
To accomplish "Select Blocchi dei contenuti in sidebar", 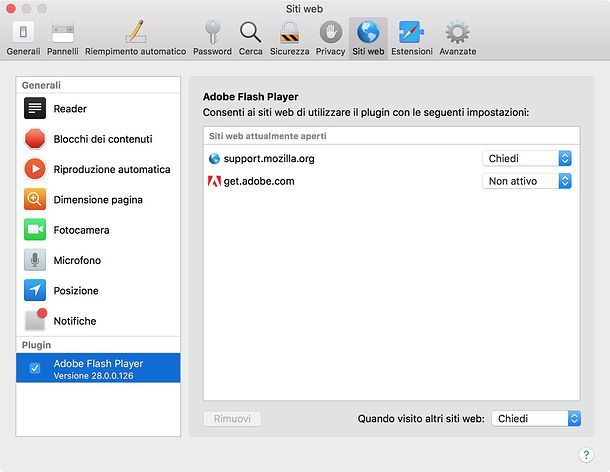I will [x=98, y=139].
